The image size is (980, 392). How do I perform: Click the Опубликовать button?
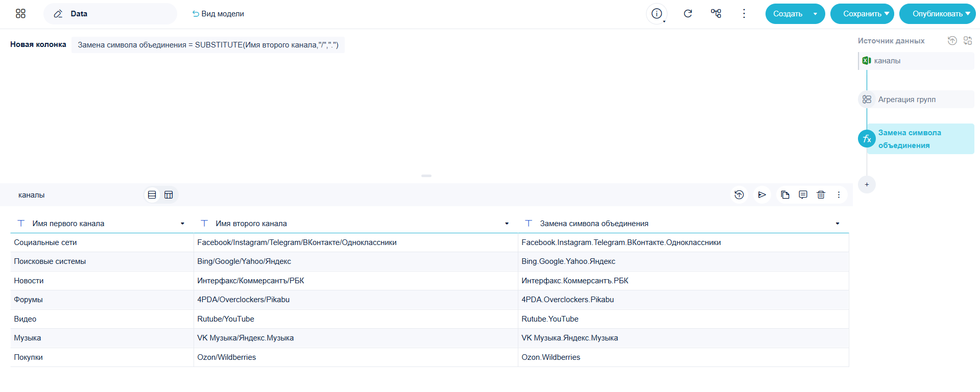click(x=937, y=14)
